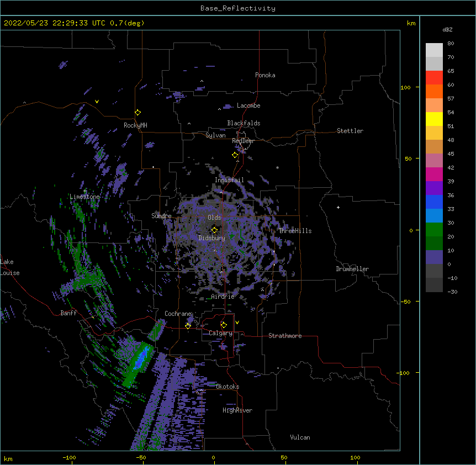This screenshot has height=465, width=476.
Task: Click the Okotoks label
Action: click(228, 387)
